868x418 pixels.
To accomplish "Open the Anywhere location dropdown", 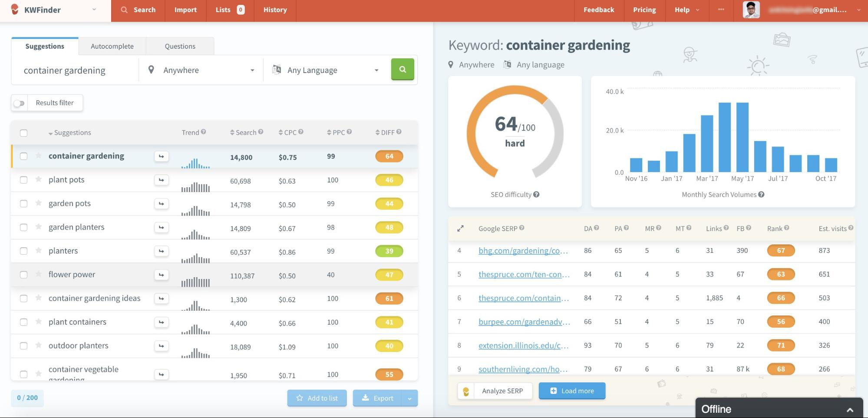I will (252, 70).
